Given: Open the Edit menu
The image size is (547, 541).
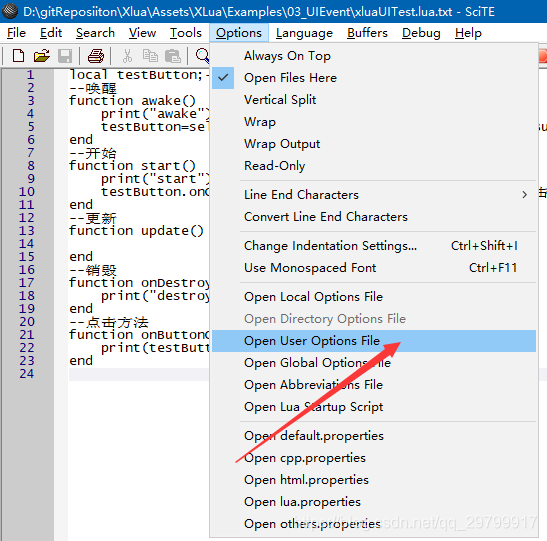Looking at the screenshot, I should [51, 33].
